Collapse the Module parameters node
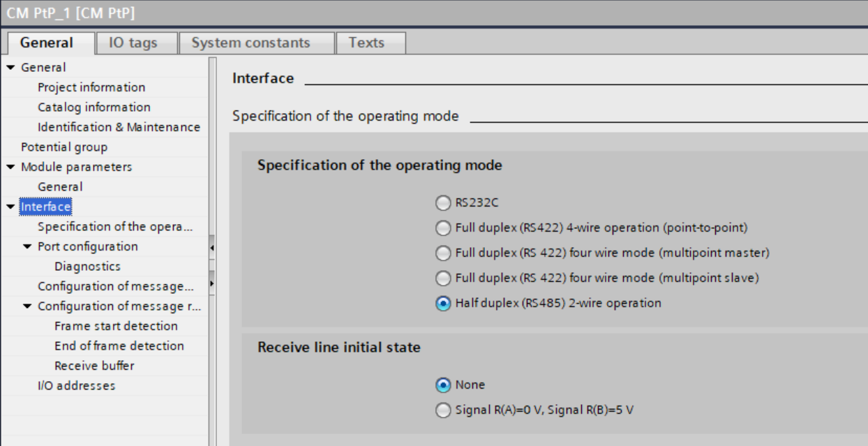Image resolution: width=868 pixels, height=446 pixels. (10, 168)
